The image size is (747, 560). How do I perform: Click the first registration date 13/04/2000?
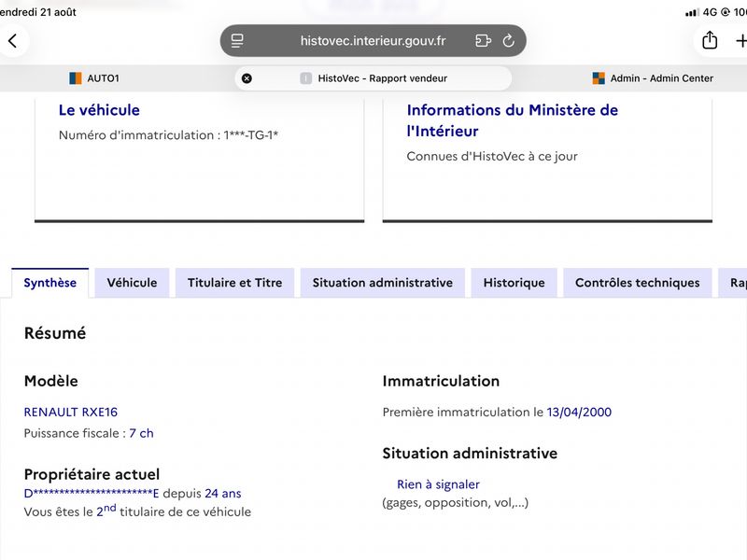pyautogui.click(x=579, y=412)
